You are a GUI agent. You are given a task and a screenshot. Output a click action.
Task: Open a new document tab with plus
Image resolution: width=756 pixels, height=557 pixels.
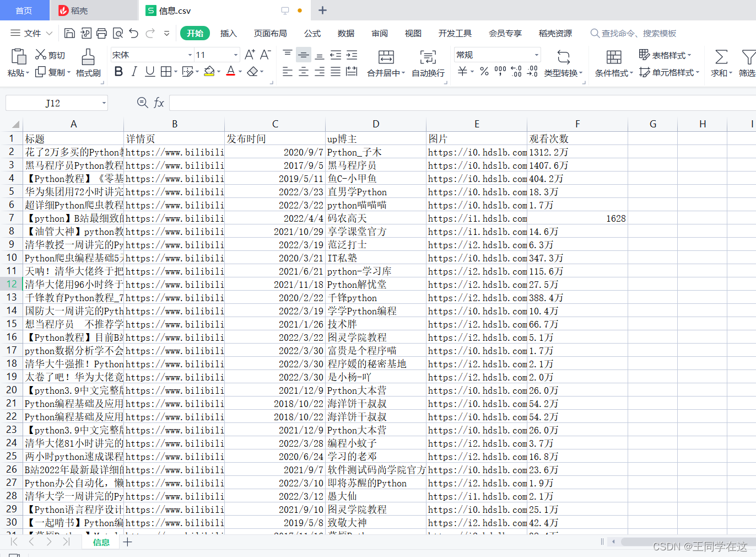coord(323,10)
